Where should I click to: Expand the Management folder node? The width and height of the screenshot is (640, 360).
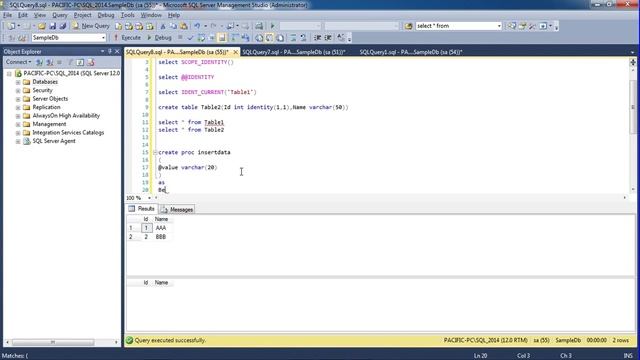(x=18, y=124)
